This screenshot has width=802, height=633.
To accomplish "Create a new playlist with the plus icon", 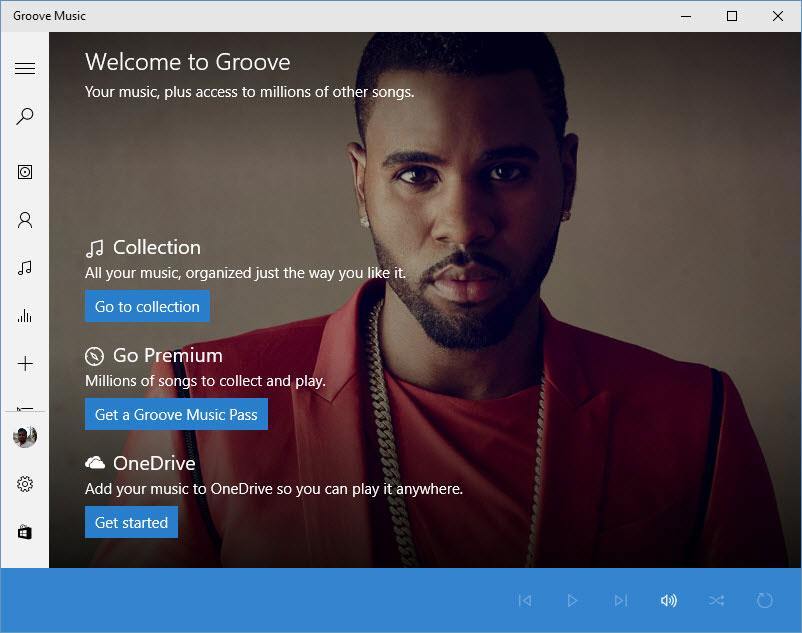I will 25,363.
